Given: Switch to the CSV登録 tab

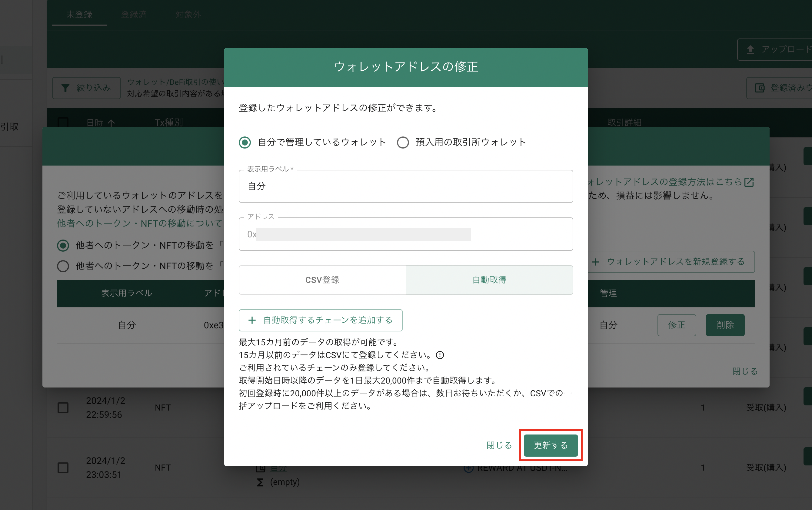Looking at the screenshot, I should click(322, 280).
